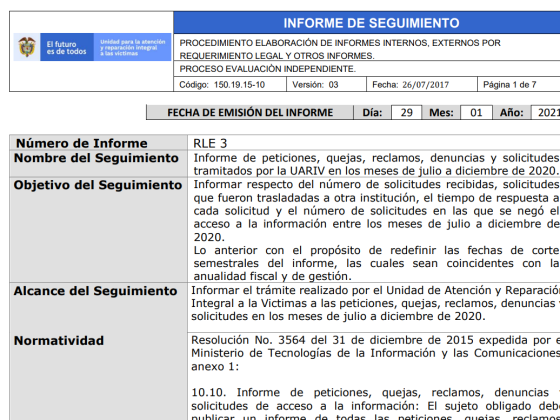Click the Mes value '01' field
560x420 pixels.
coord(476,112)
